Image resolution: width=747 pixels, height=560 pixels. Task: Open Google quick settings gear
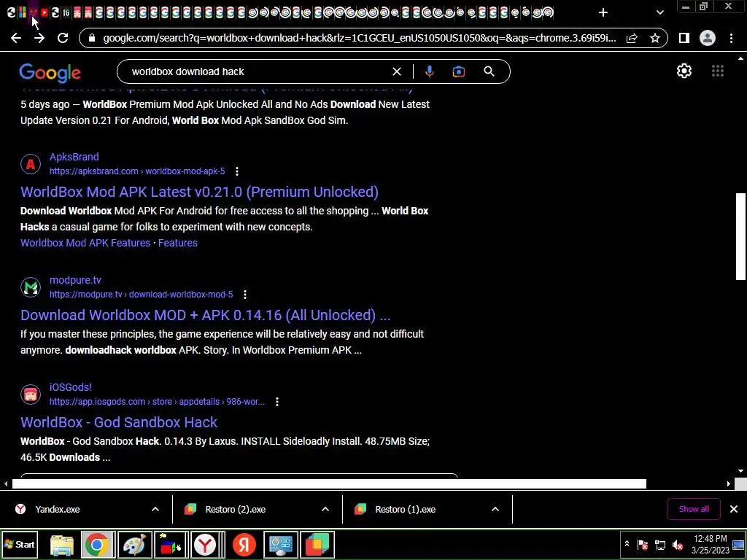tap(684, 71)
